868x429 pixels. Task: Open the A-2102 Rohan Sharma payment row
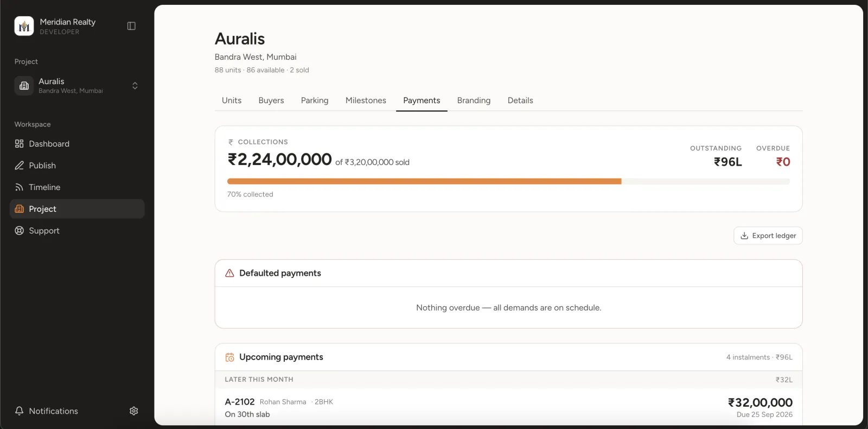pos(509,407)
